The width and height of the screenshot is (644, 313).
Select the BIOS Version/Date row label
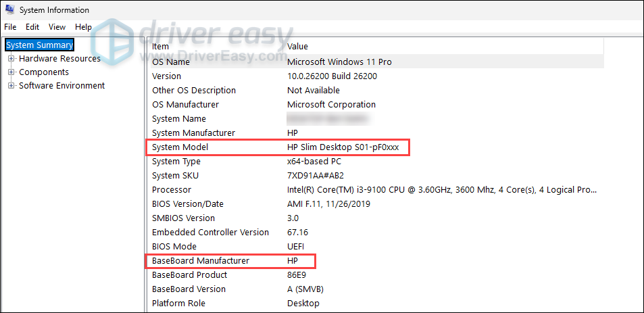coord(188,203)
